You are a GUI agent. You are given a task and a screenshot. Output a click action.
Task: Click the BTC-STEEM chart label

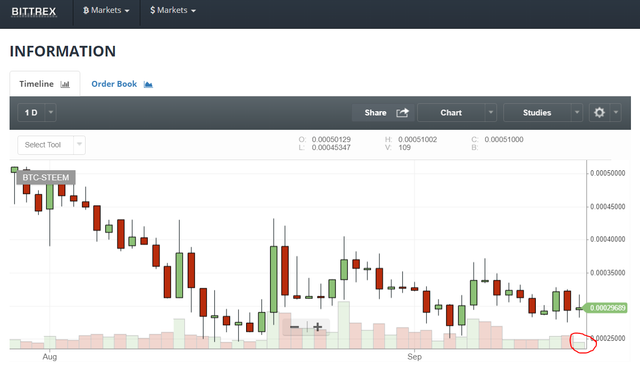pos(46,178)
